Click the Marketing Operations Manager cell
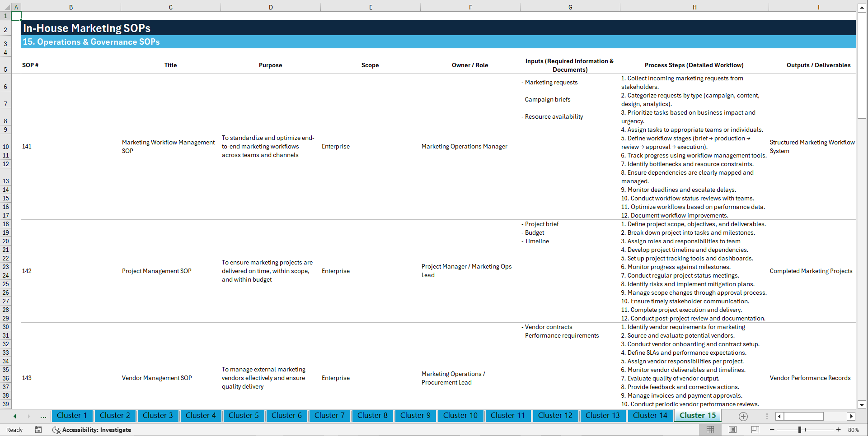Image resolution: width=868 pixels, height=436 pixels. 470,147
